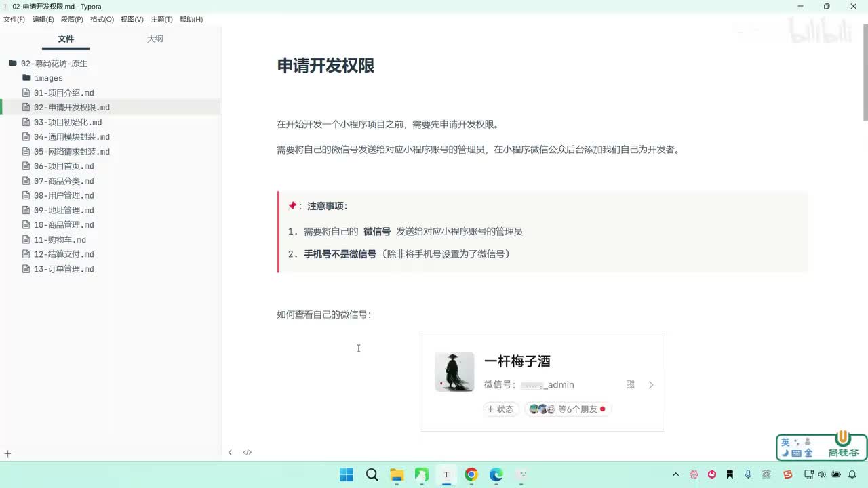Screen dimensions: 868x488
Task: Open 08-用户管理.md file
Action: pyautogui.click(x=64, y=195)
